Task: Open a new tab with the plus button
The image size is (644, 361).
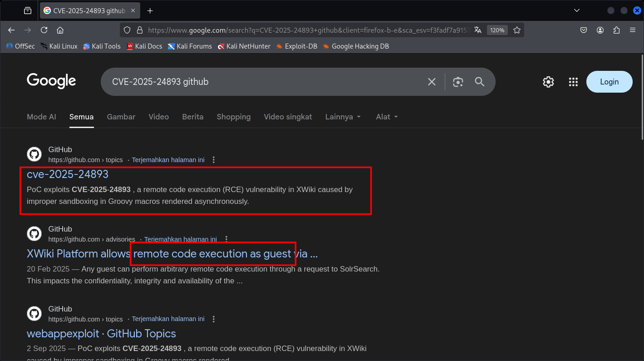Action: (x=150, y=10)
